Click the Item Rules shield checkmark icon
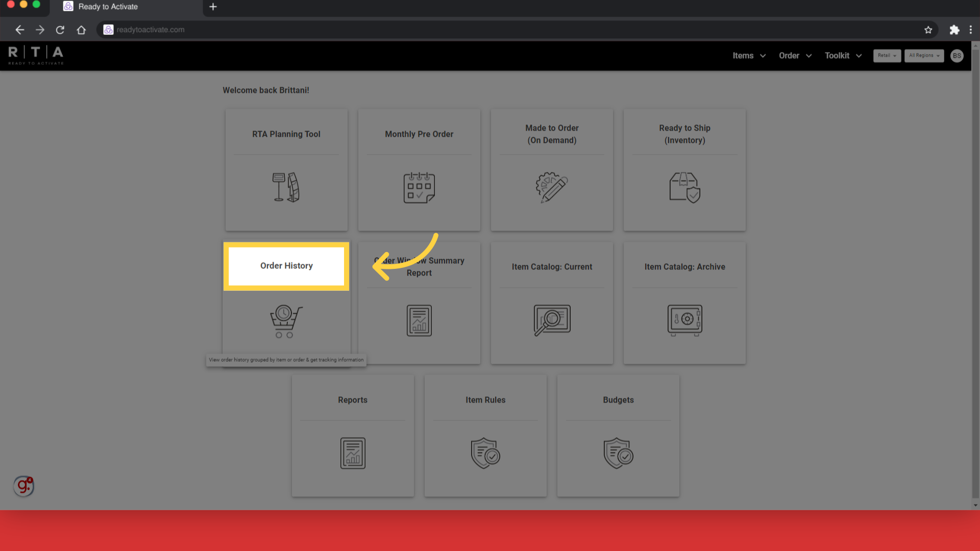Viewport: 980px width, 551px height. click(x=485, y=453)
